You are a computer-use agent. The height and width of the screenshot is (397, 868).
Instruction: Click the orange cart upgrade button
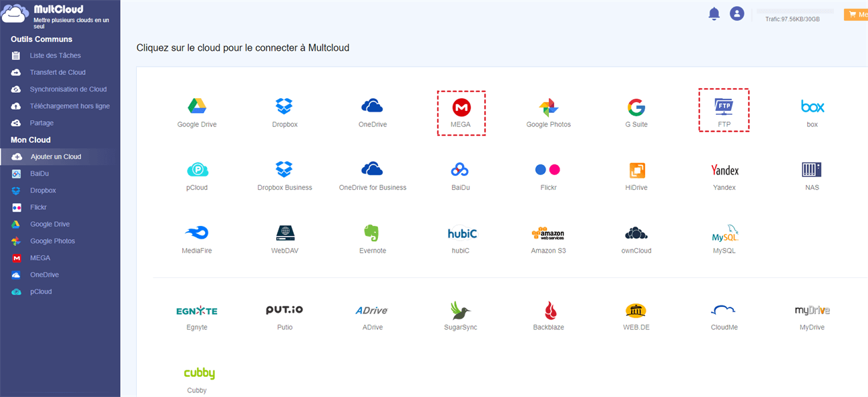pyautogui.click(x=855, y=15)
